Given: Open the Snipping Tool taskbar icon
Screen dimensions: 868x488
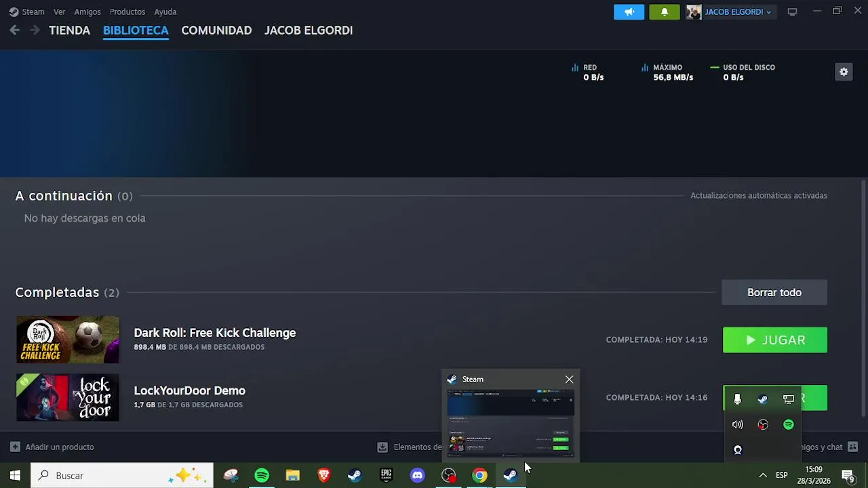Looking at the screenshot, I should point(231,475).
